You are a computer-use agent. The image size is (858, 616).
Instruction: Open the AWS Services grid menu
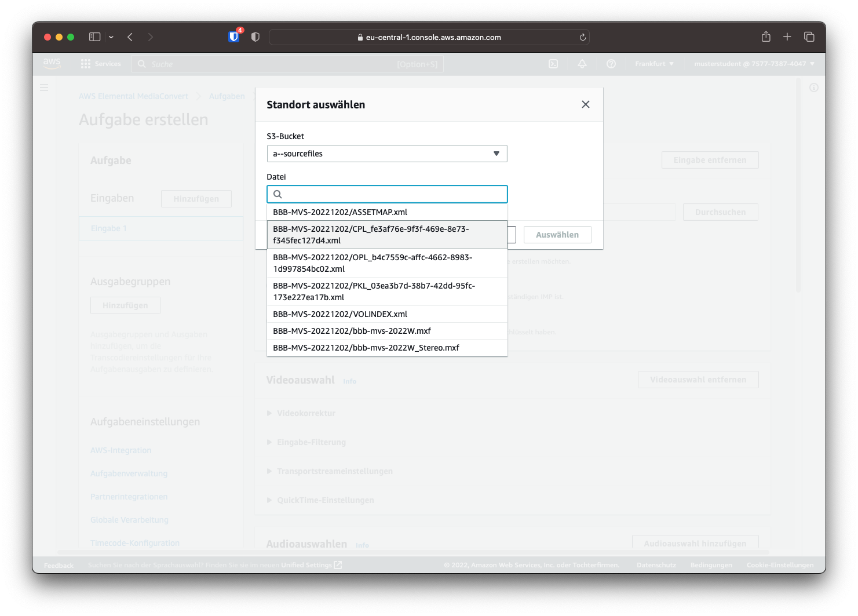tap(101, 64)
